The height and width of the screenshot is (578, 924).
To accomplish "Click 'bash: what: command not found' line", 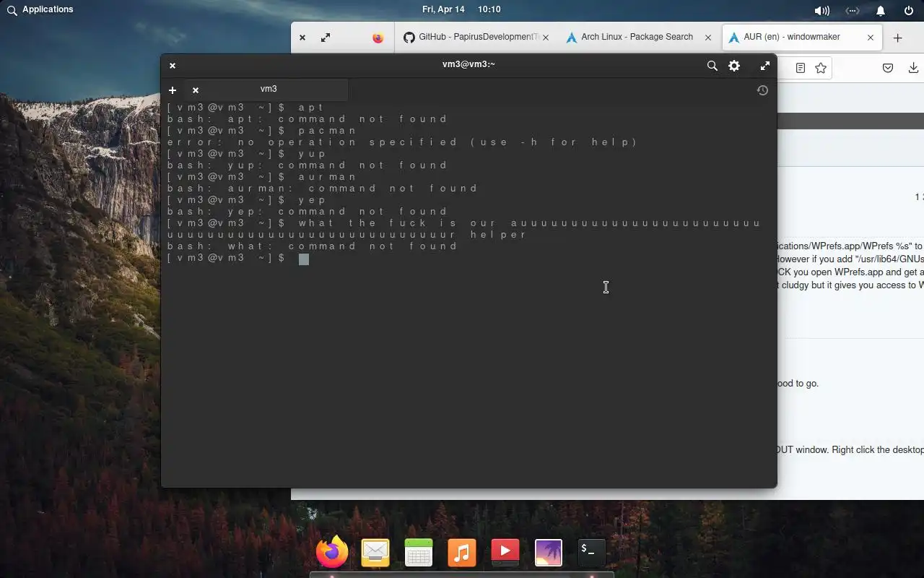I will (x=313, y=246).
